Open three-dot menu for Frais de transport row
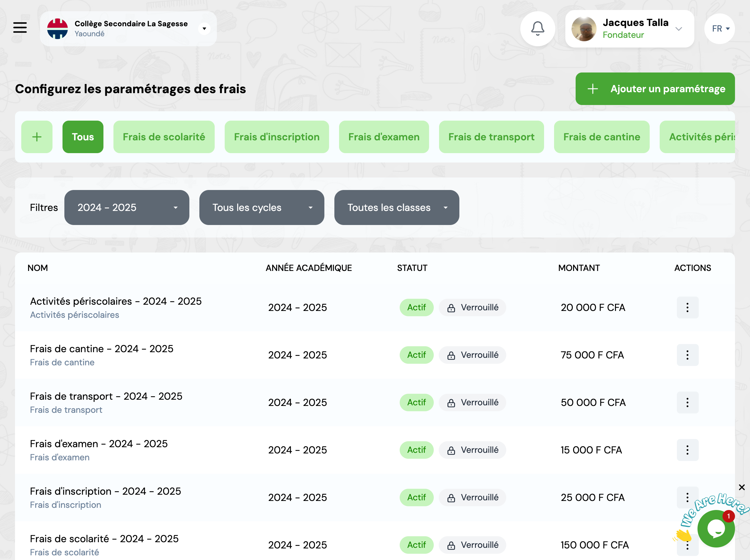 coord(687,402)
